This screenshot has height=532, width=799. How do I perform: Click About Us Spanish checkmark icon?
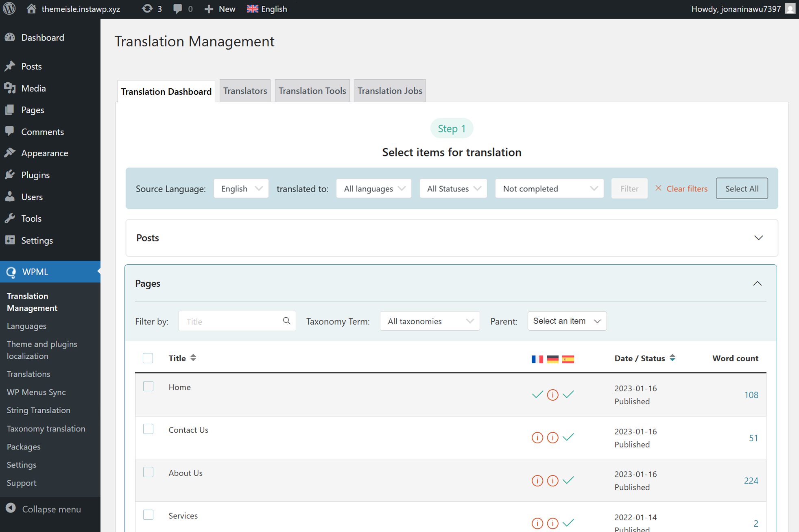coord(568,480)
